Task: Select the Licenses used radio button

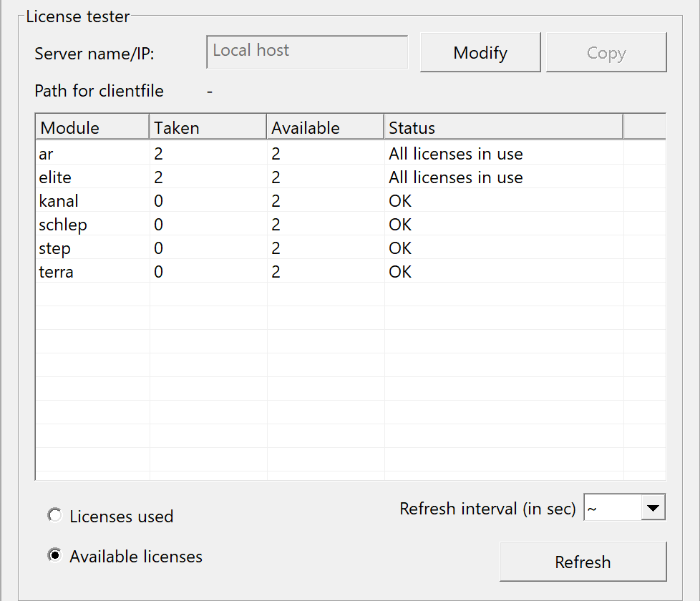Action: point(54,516)
